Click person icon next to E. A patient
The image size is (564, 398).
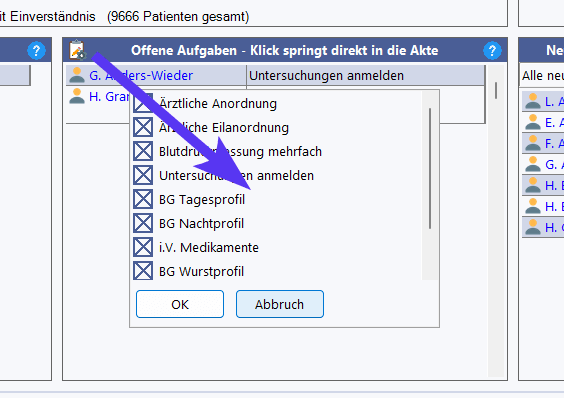(x=533, y=122)
